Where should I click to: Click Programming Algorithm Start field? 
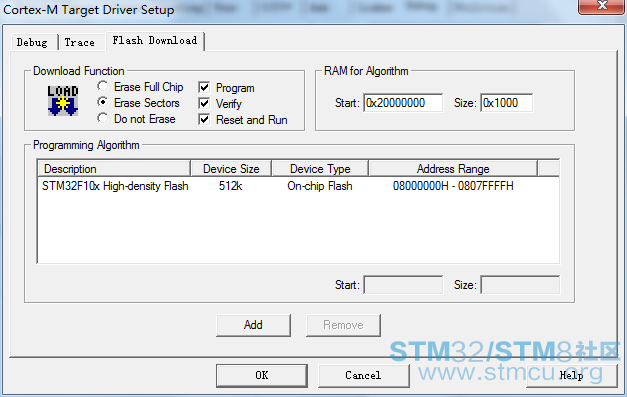click(403, 285)
